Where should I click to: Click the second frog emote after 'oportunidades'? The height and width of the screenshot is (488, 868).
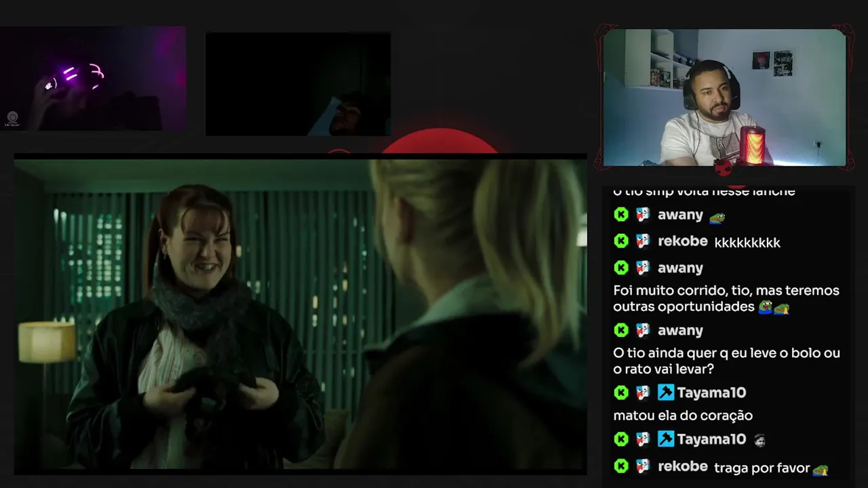(782, 308)
